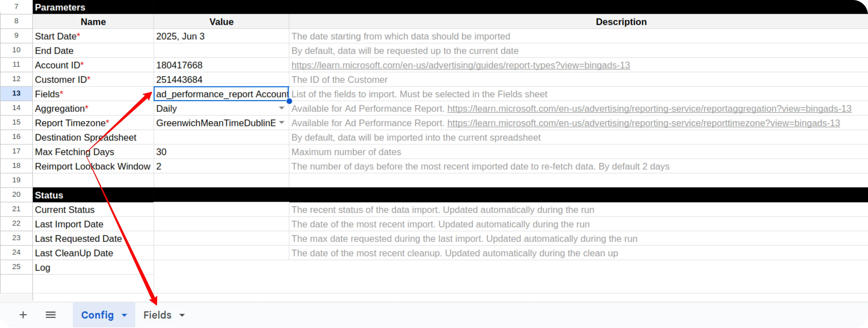Select row 13 header
This screenshot has height=328, width=868.
pos(16,93)
